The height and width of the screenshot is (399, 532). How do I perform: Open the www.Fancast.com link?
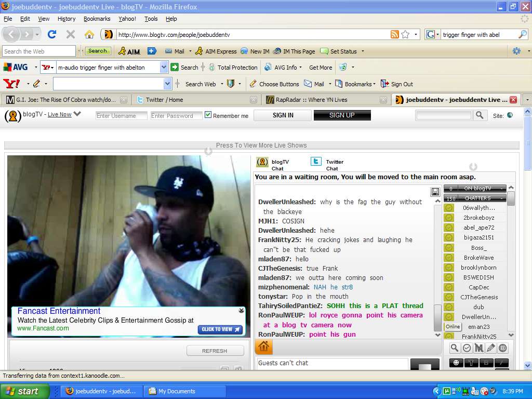click(x=43, y=328)
